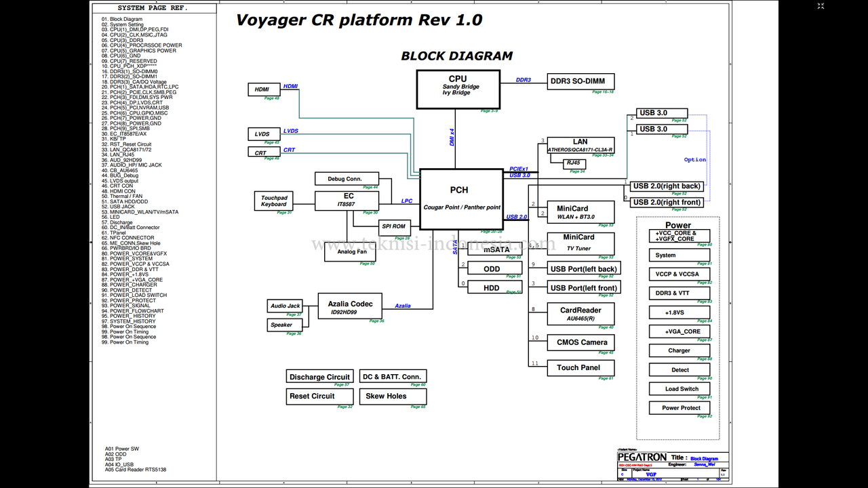Click the 'PCIEx1' bus label
The height and width of the screenshot is (488, 868).
(x=519, y=169)
